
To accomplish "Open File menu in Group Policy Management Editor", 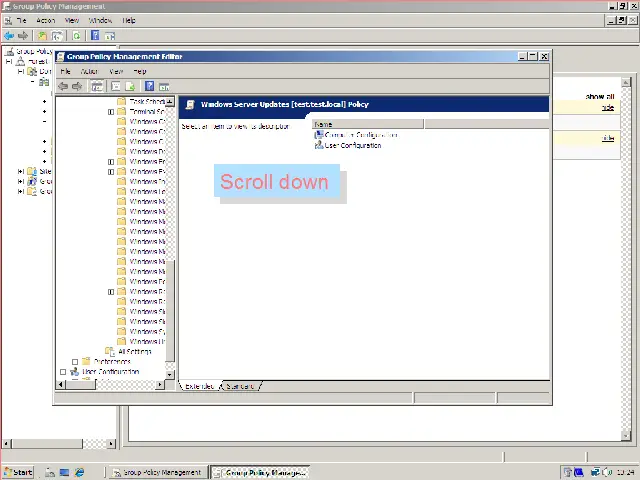I will [65, 71].
